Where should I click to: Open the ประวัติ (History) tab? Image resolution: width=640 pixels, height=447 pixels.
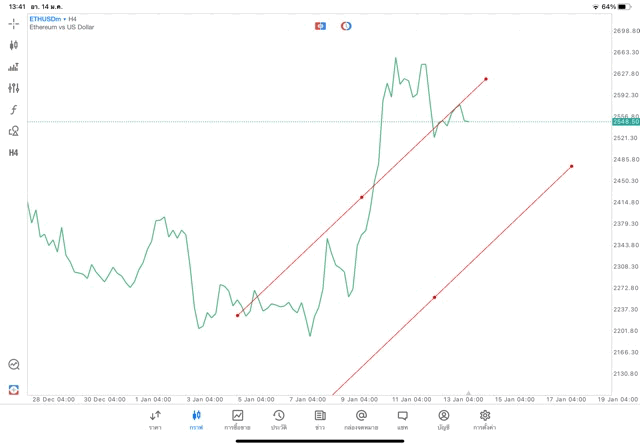click(278, 419)
